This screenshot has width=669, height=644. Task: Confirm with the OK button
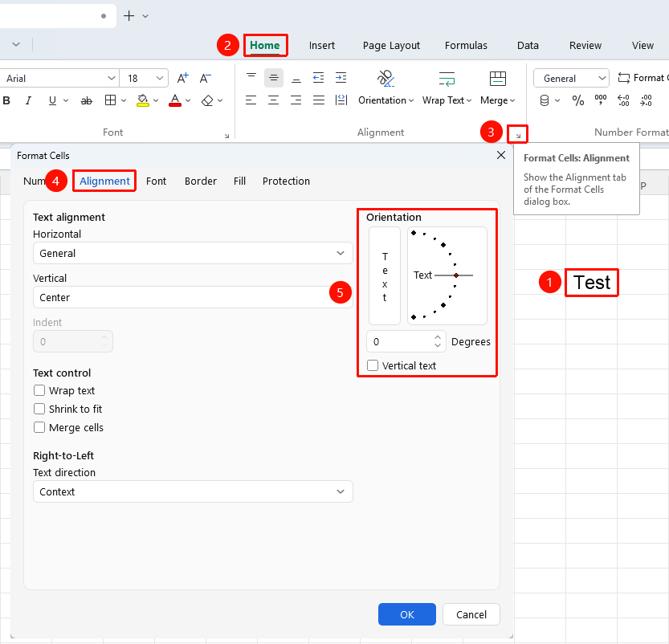click(x=407, y=614)
